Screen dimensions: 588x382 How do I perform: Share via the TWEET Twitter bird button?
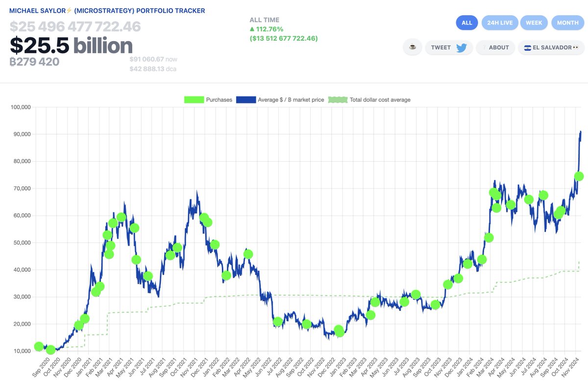(448, 48)
